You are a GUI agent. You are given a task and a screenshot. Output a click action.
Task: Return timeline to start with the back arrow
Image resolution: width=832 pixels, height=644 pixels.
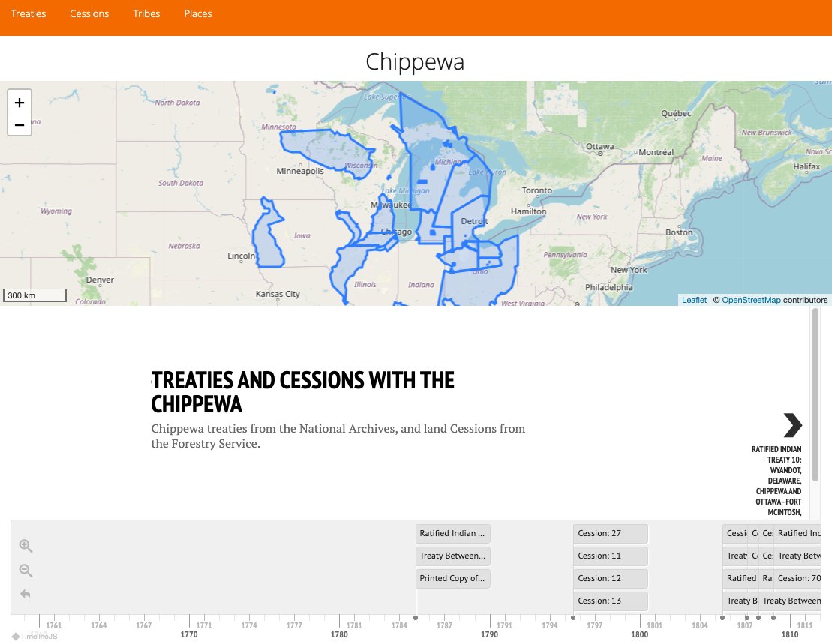pos(26,595)
